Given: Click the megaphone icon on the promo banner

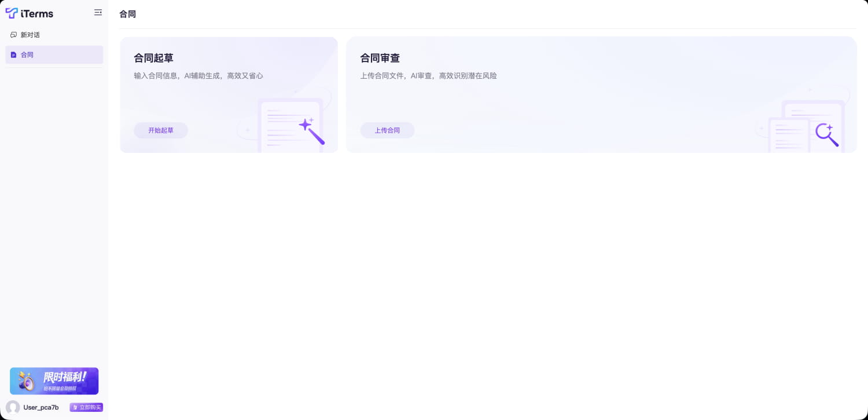Looking at the screenshot, I should click(26, 381).
